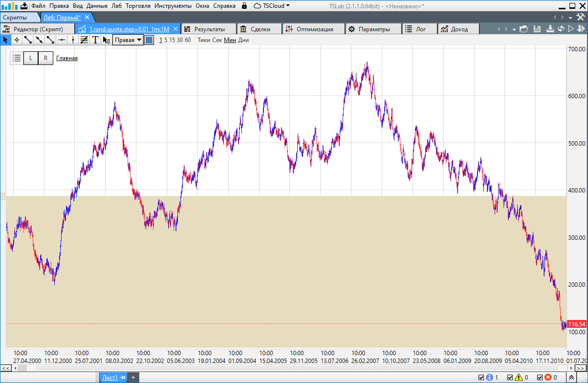Click the save script floppy disk icon
Image resolution: width=588 pixels, height=383 pixels.
pos(537,29)
